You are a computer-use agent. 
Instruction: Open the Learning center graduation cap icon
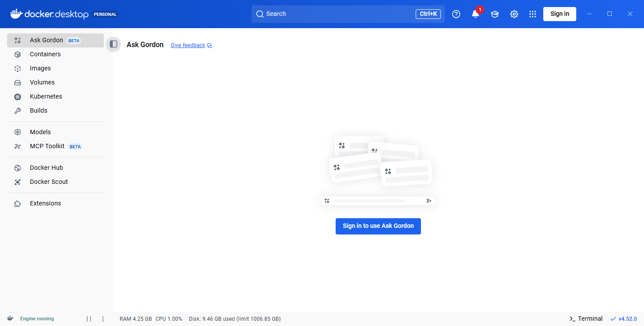pyautogui.click(x=495, y=14)
